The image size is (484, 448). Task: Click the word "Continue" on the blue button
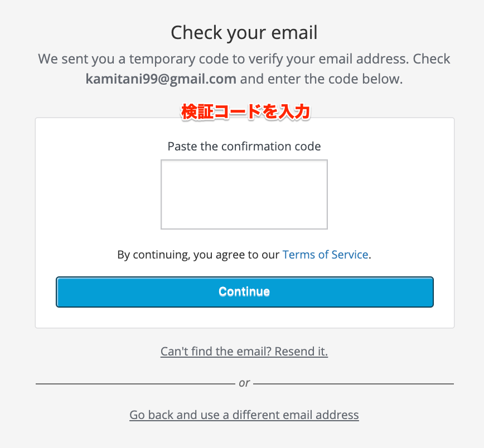point(244,291)
